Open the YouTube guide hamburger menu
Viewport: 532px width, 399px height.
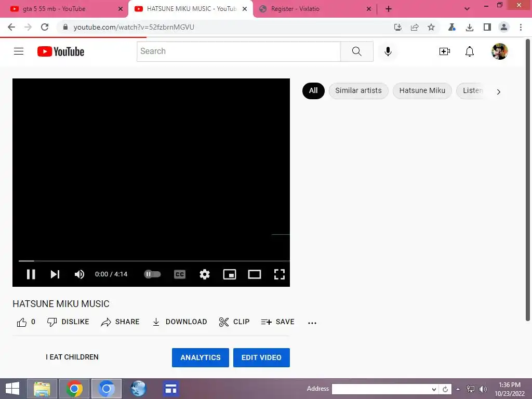coord(19,51)
